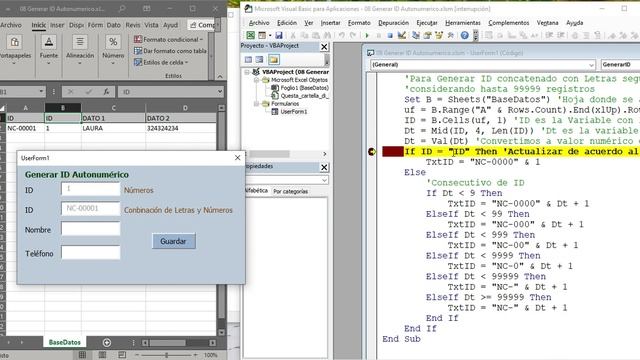Open Properties Window icon in VBA toolbar
Viewport: 640px width, 360px height.
pos(427,36)
